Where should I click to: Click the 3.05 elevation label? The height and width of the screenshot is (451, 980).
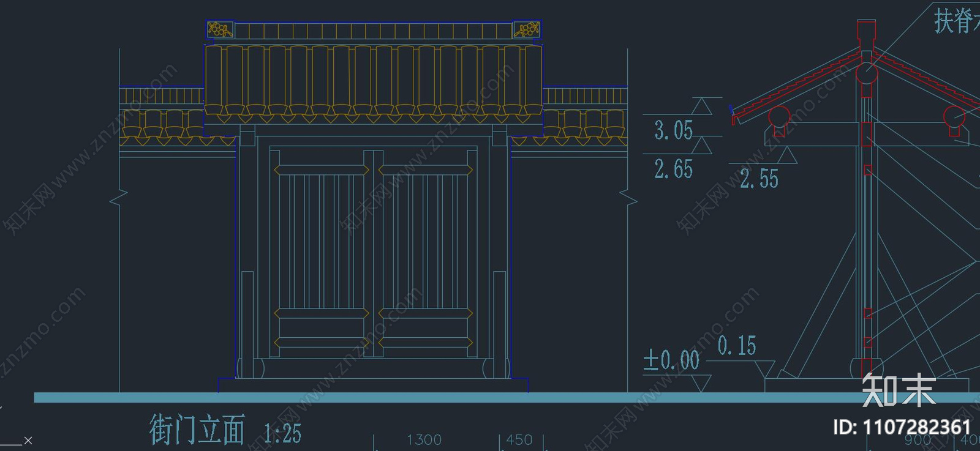point(673,130)
